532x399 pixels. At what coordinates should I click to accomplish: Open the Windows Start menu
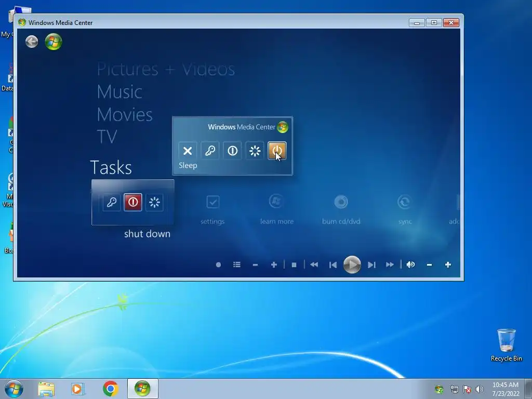[x=14, y=389]
